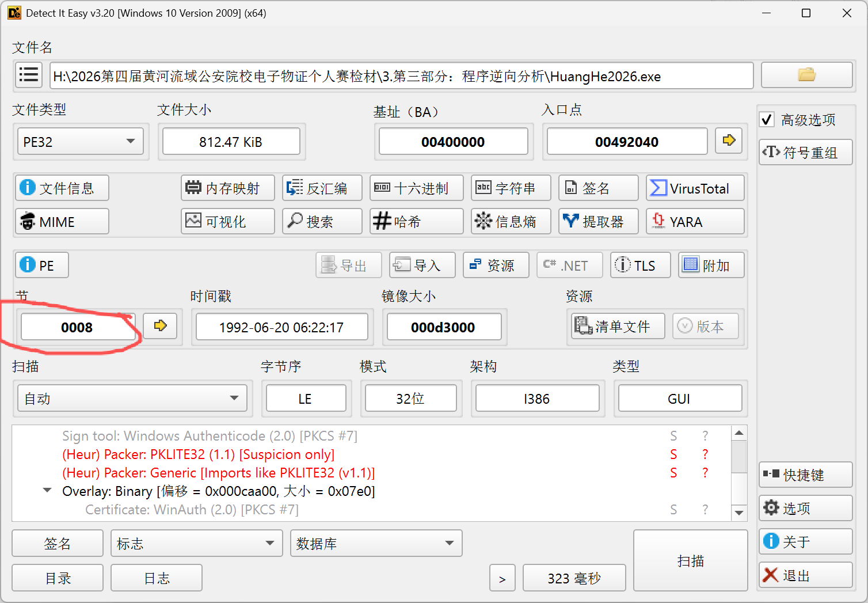
Task: Open 符号重组 symbol demangle
Action: coord(806,152)
